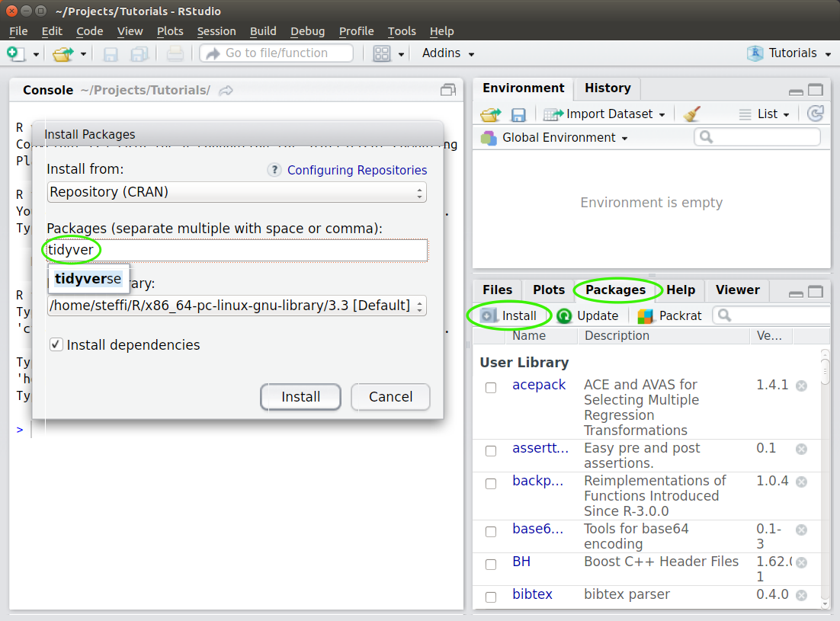840x621 pixels.
Task: Refresh environment with circular arrow icon
Action: (816, 114)
